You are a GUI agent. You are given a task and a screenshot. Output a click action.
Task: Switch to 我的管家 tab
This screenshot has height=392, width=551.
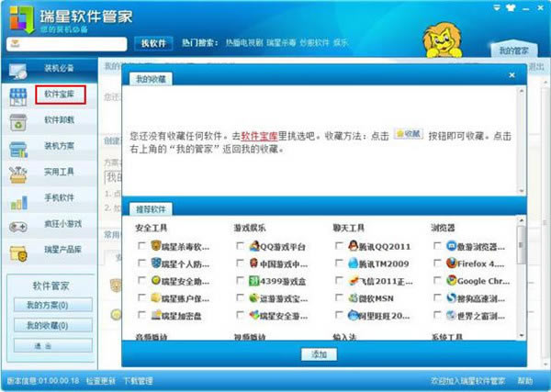(513, 50)
